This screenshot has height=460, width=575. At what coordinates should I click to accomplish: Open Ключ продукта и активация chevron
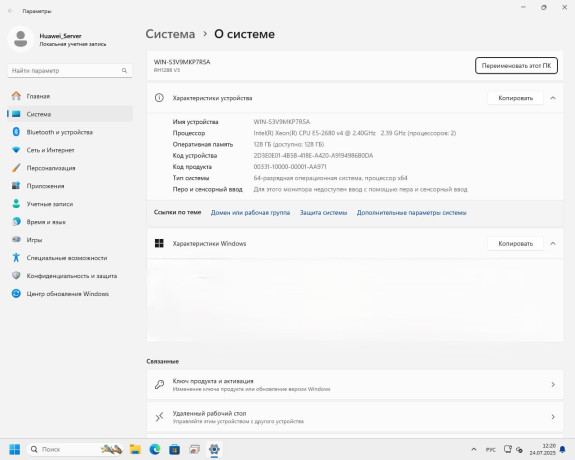coord(553,384)
